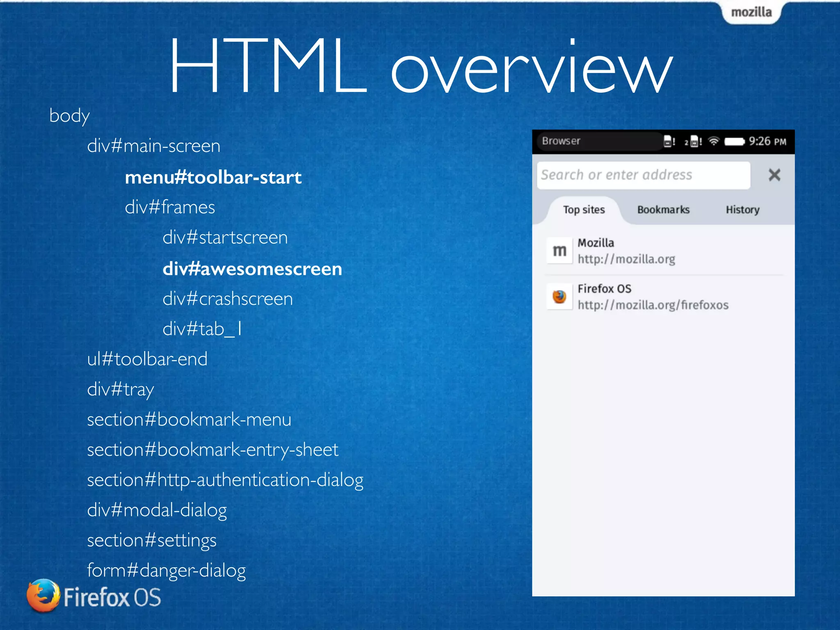Viewport: 840px width, 630px height.
Task: Open the Firefox OS top site entry
Action: click(664, 297)
